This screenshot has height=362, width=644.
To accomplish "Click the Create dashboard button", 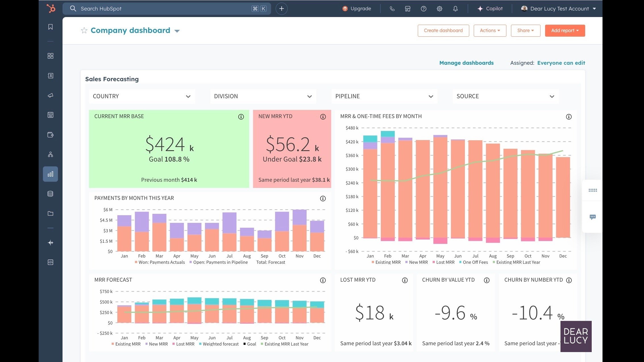I will point(443,30).
